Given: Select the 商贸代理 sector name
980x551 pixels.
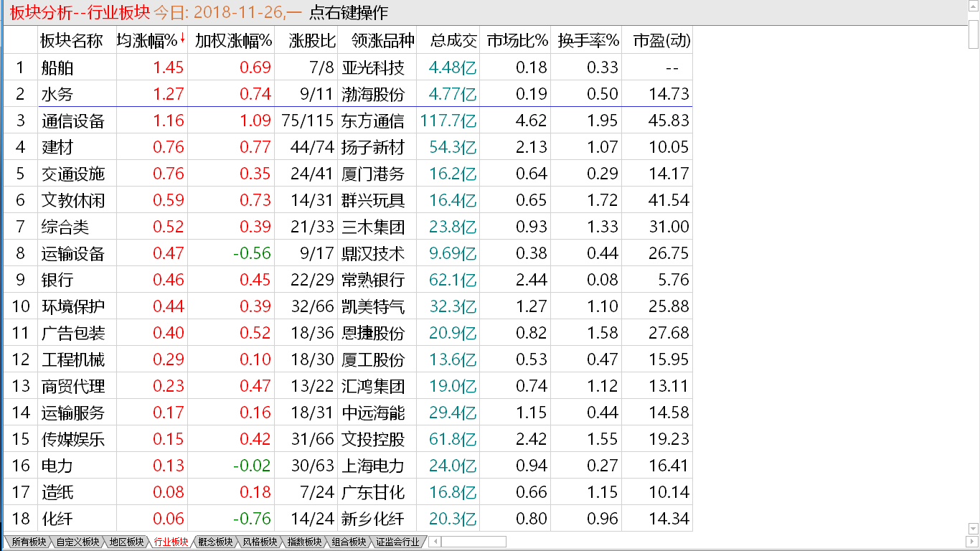Looking at the screenshot, I should coord(73,386).
